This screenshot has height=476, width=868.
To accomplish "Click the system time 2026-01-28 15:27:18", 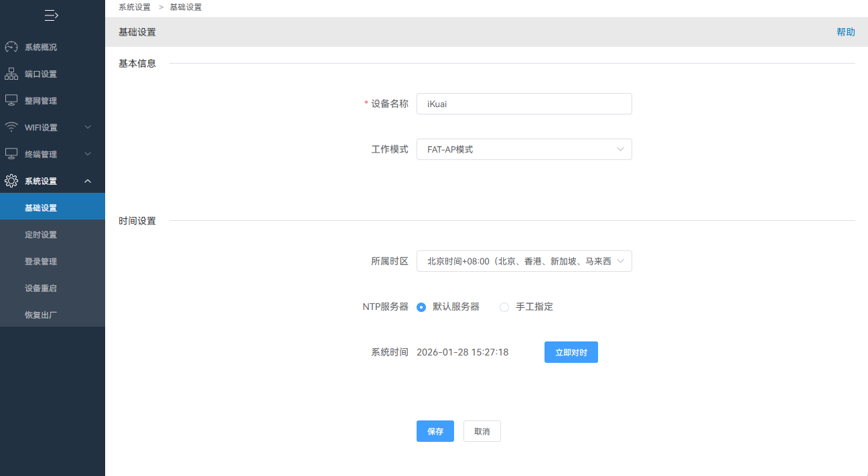I will coord(463,352).
